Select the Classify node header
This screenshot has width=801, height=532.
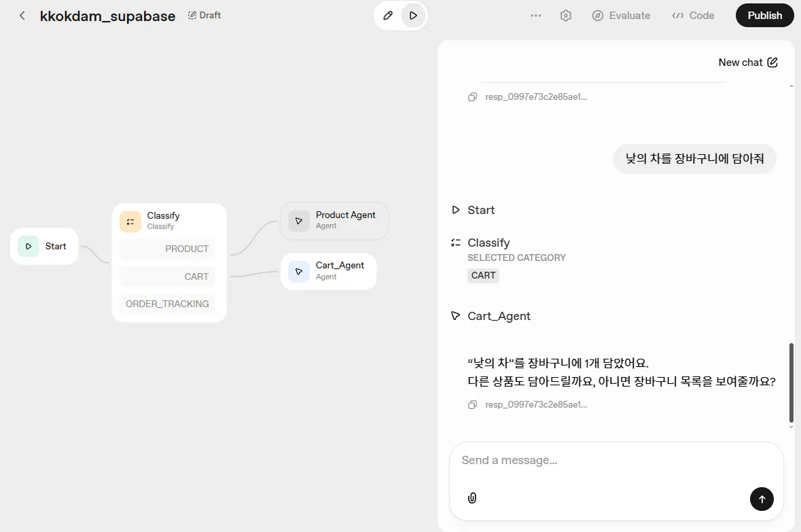coord(169,221)
